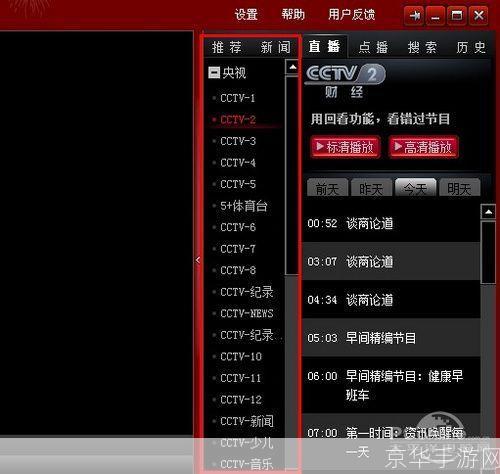Select channel CCTV-4
This screenshot has width=500, height=474.
pos(238,163)
